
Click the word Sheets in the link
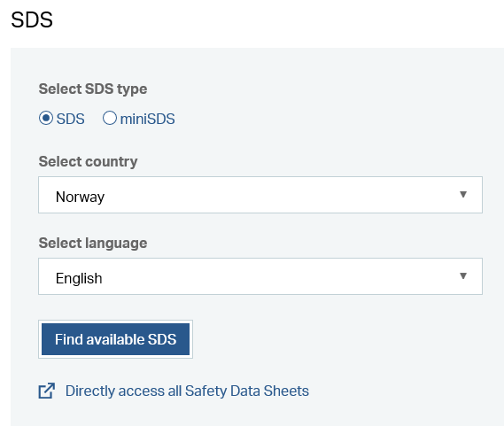(x=286, y=391)
